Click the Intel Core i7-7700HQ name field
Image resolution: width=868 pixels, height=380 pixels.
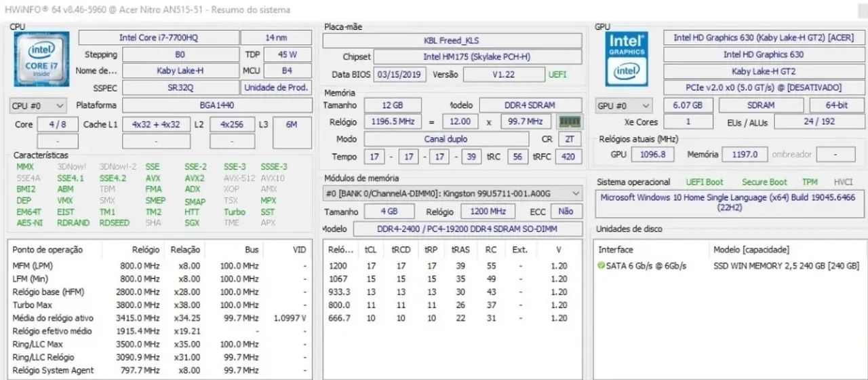click(159, 38)
